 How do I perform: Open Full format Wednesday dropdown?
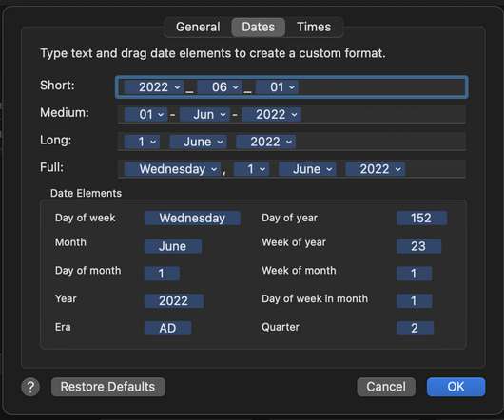tap(173, 169)
